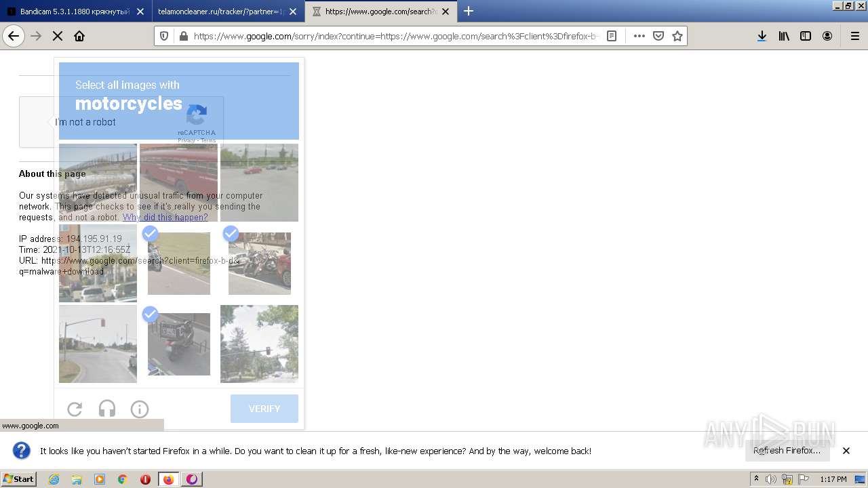This screenshot has height=488, width=868.
Task: Open the Firefox home page
Action: (79, 36)
